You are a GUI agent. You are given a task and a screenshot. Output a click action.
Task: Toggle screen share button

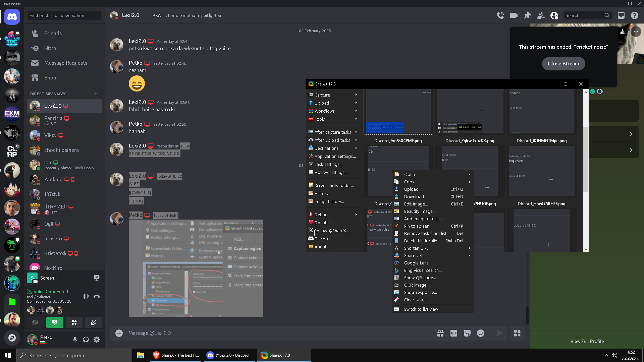pos(55,322)
